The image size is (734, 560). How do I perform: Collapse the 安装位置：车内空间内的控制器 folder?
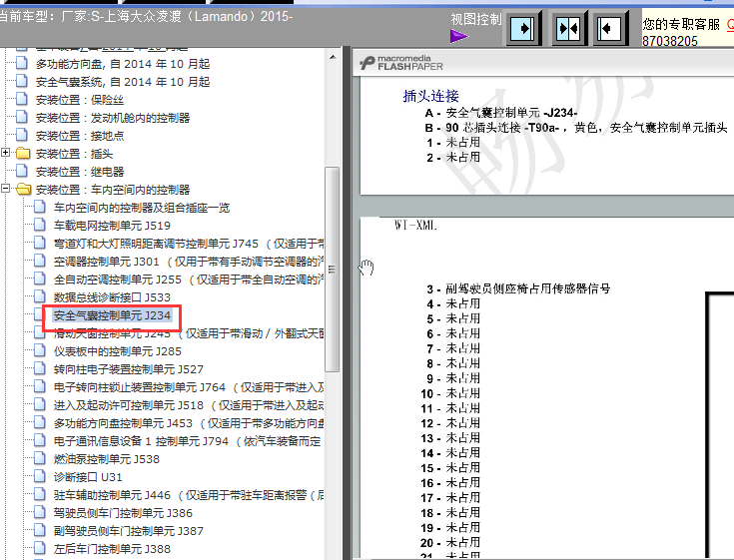(6, 188)
